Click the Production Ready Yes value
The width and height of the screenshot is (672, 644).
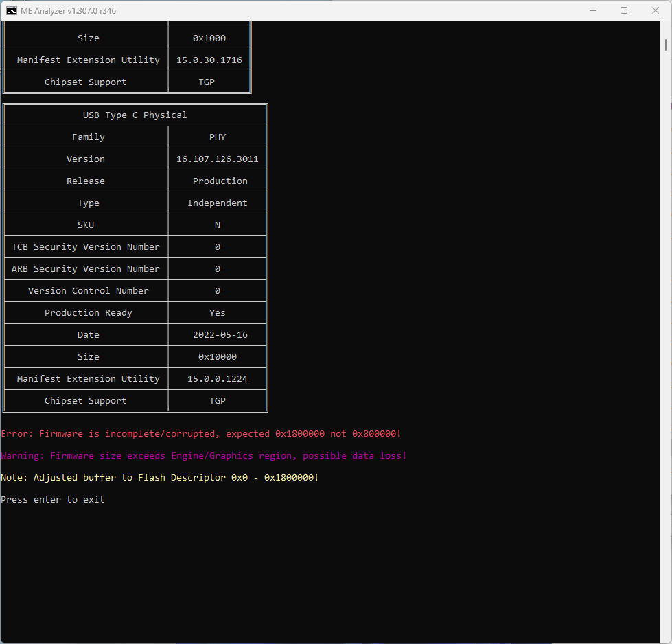coord(218,313)
